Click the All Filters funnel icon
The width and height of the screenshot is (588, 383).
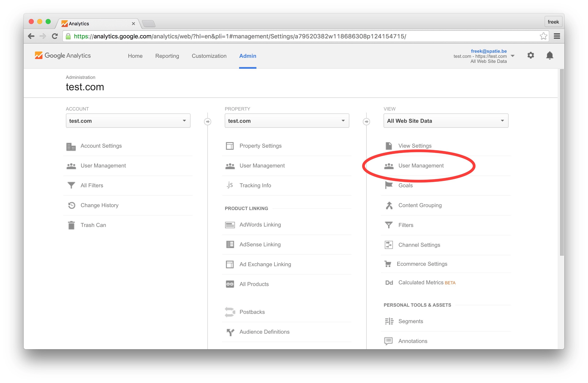(x=71, y=185)
